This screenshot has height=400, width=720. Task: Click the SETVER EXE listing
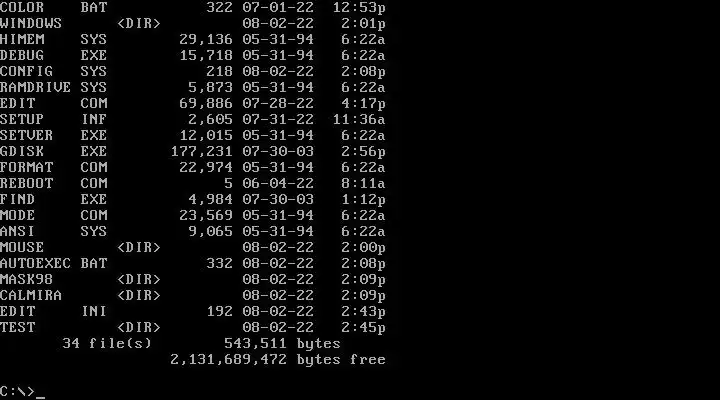tap(193, 135)
